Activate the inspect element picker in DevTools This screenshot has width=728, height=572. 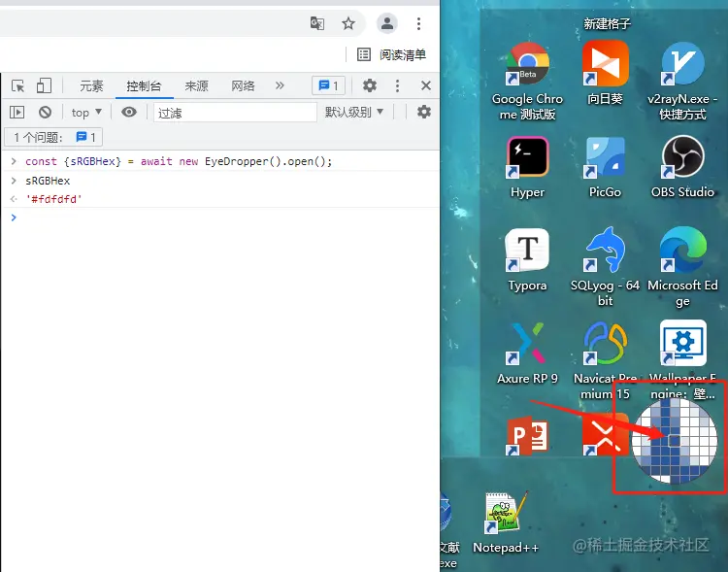pos(17,86)
